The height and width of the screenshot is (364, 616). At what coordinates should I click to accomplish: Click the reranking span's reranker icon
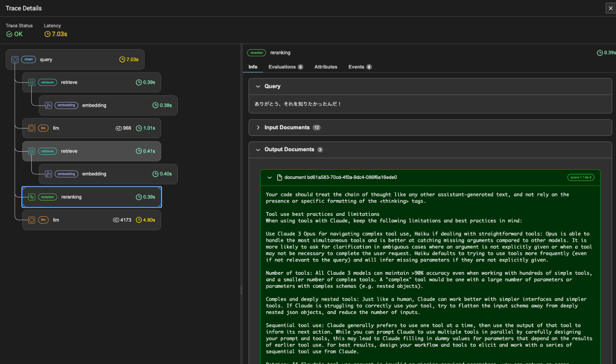tap(31, 197)
